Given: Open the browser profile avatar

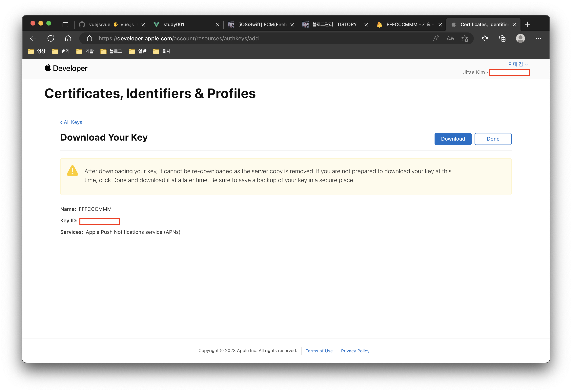Looking at the screenshot, I should coord(520,38).
